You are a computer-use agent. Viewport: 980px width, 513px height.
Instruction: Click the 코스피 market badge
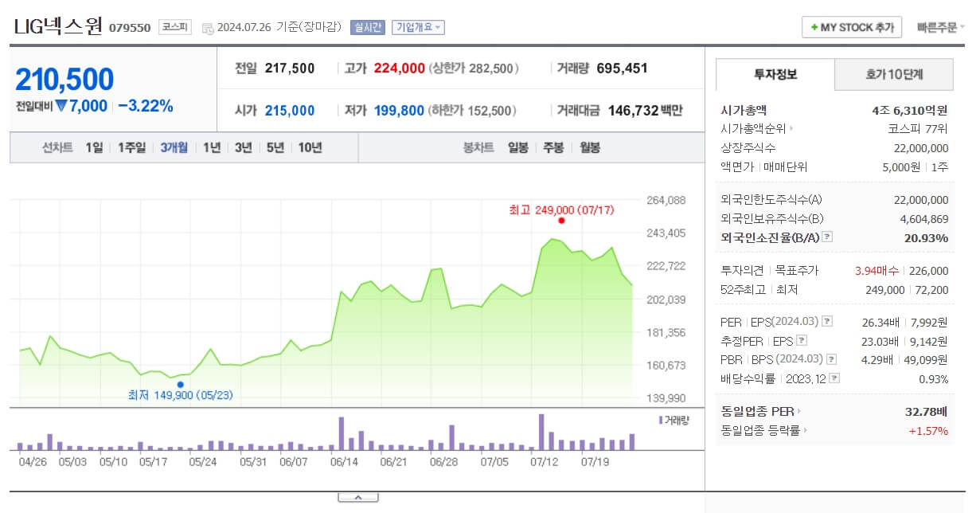point(175,27)
